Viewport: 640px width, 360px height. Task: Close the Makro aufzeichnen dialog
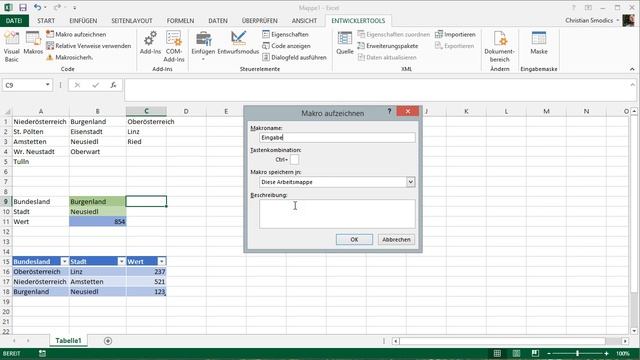tap(407, 111)
